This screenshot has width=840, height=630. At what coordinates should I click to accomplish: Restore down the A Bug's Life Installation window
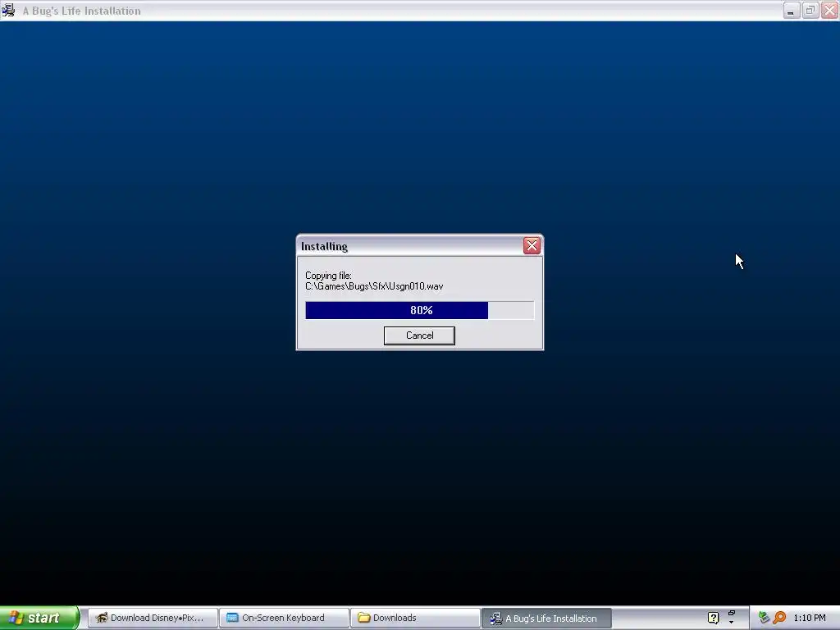point(810,10)
